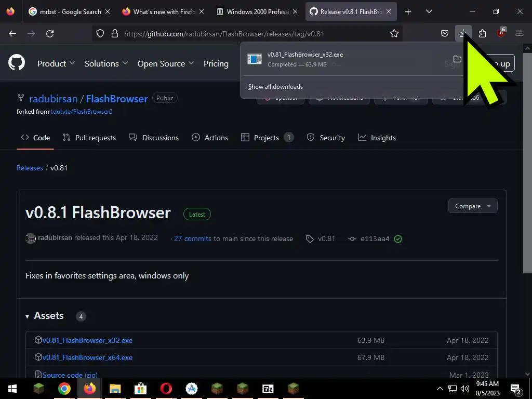Open the Discussions tab

point(154,138)
